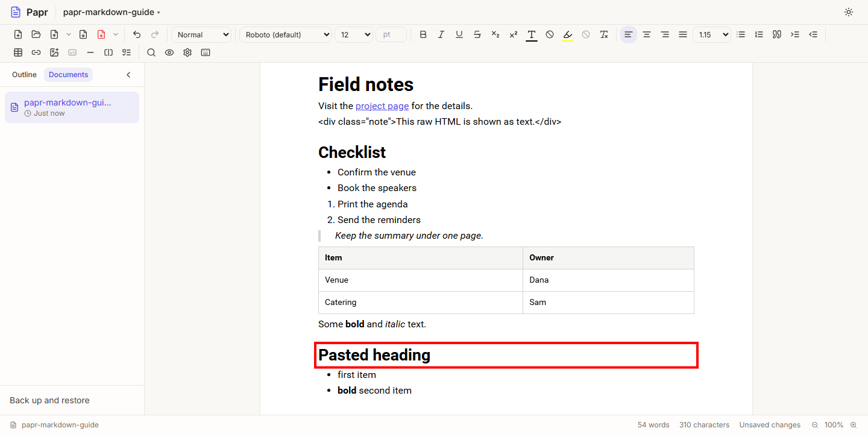
Task: Click Back up and restore
Action: [x=49, y=400]
